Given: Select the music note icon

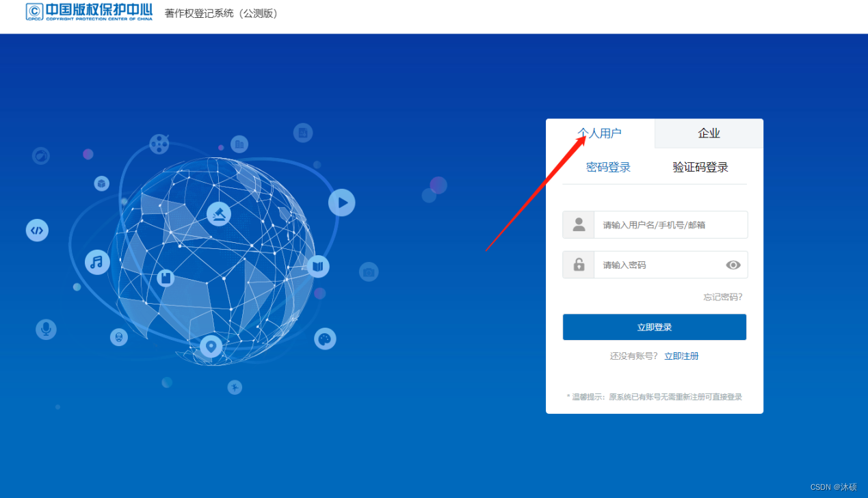Looking at the screenshot, I should [x=97, y=262].
